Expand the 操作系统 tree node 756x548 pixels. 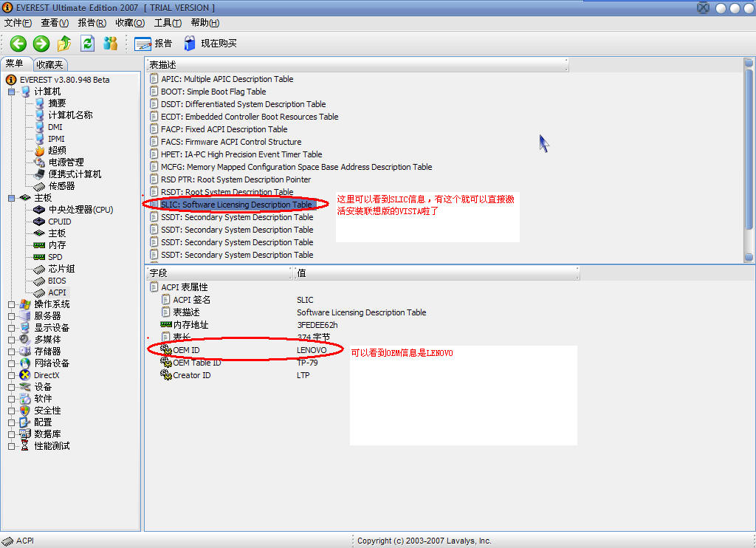point(12,304)
